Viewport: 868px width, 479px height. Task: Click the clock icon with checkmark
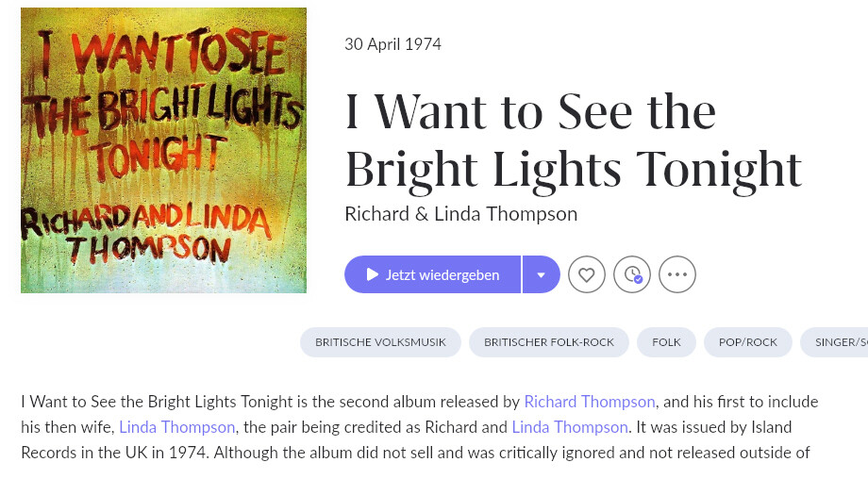click(631, 274)
